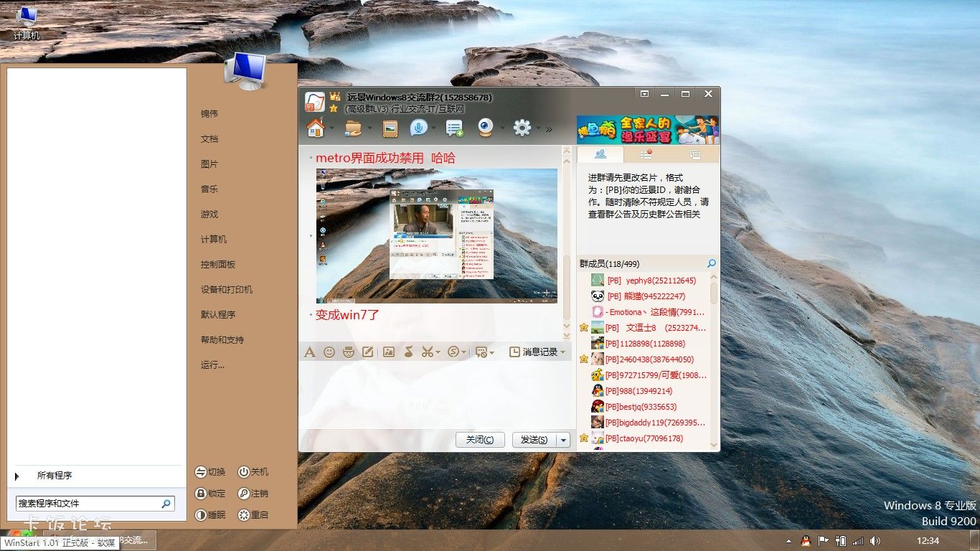This screenshot has height=551, width=980.
Task: Search group members with magnifier icon
Action: click(712, 264)
